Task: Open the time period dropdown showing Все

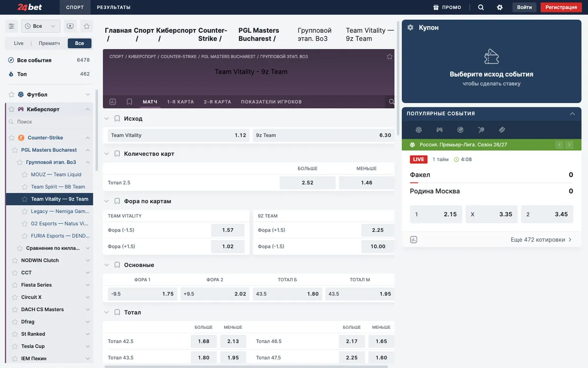Action: 41,26
